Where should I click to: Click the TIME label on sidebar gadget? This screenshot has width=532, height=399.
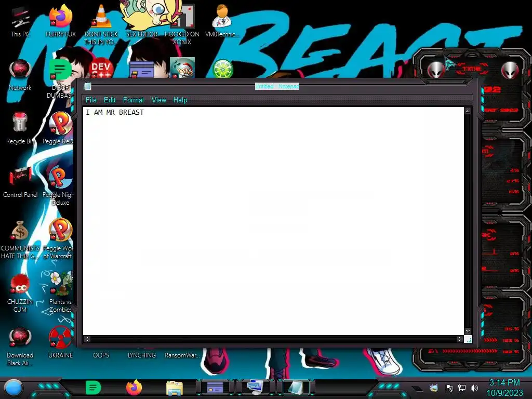coord(472,69)
